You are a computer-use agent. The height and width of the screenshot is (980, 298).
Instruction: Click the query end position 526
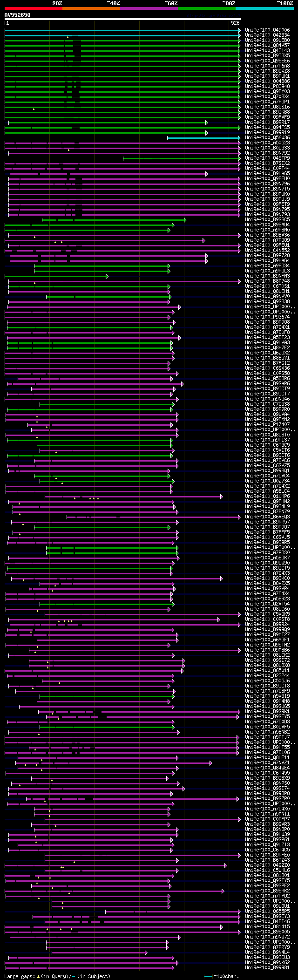click(x=235, y=23)
